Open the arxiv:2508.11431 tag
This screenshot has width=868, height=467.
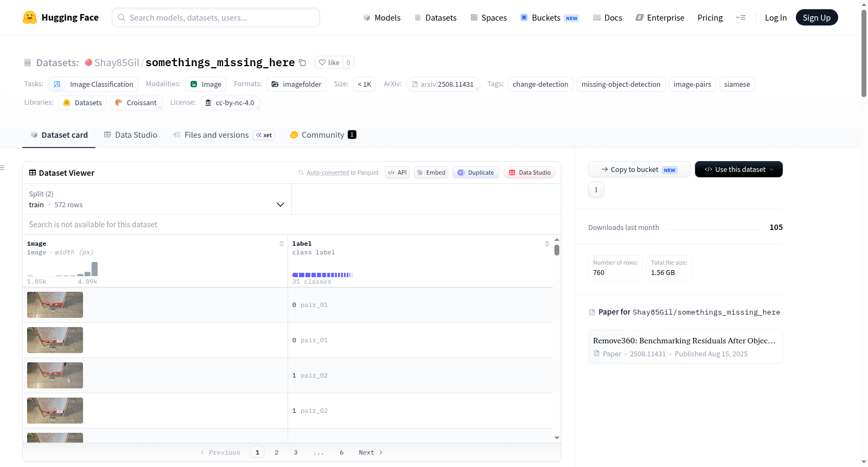(443, 84)
